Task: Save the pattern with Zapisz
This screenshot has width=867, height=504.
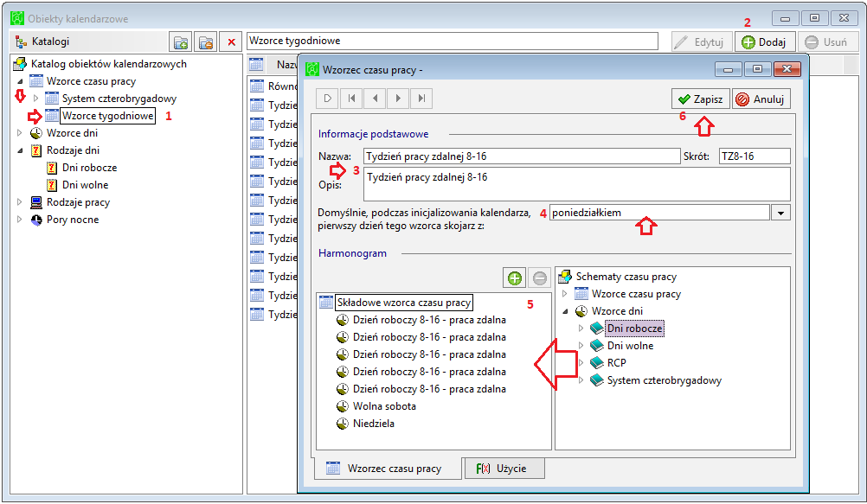Action: (701, 99)
